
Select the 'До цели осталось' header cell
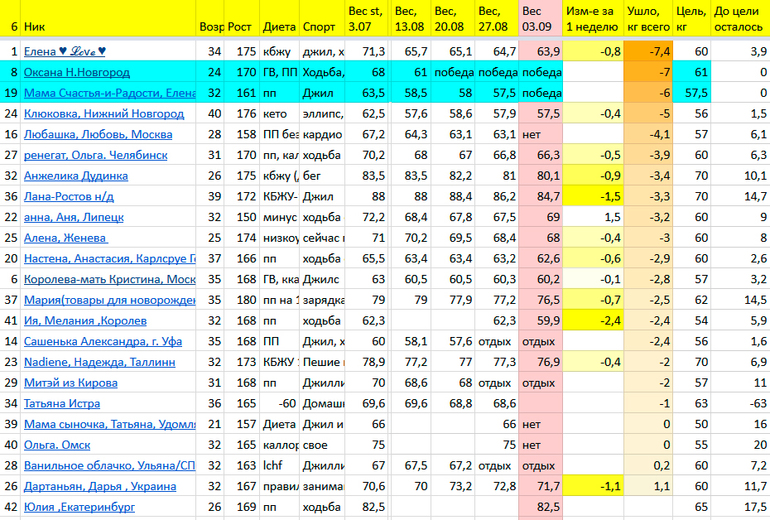click(740, 20)
